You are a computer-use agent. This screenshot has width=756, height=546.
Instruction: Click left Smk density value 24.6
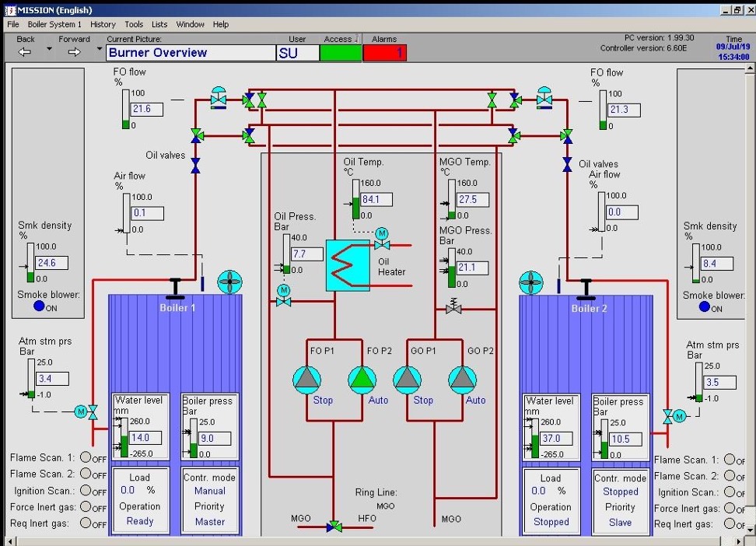51,263
